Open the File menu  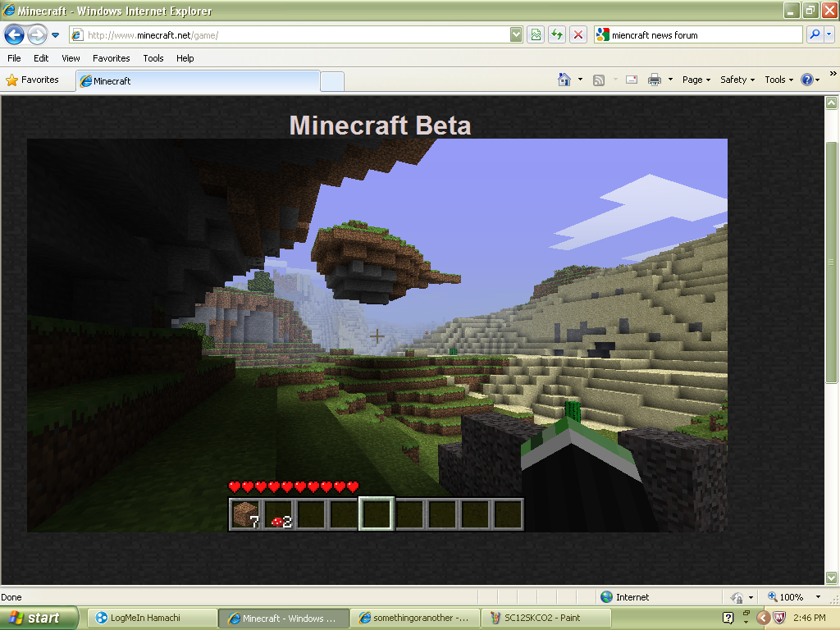pos(14,58)
